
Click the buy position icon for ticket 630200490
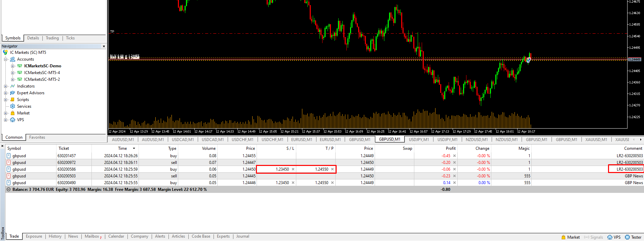point(9,183)
